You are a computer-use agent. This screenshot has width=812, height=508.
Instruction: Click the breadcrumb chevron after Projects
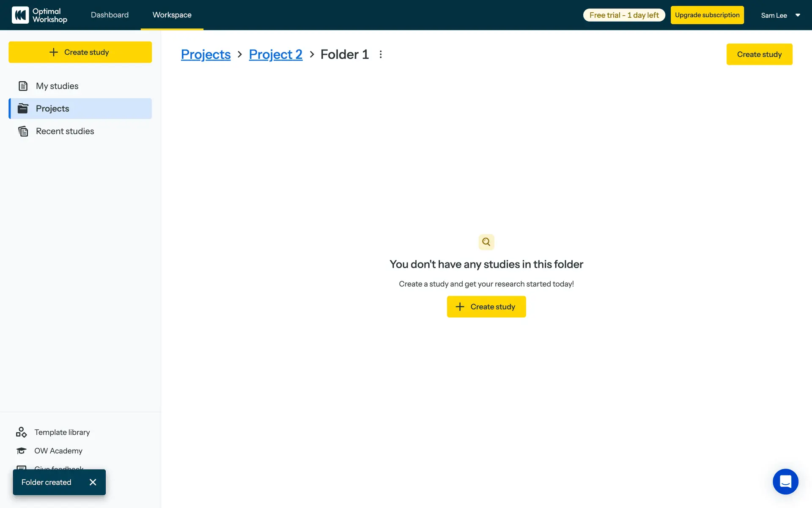click(240, 54)
